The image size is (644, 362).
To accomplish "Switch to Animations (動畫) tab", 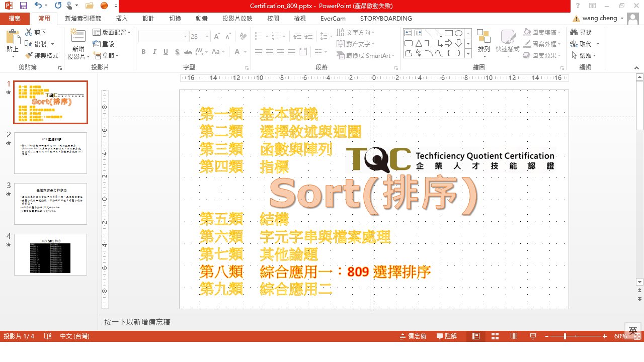I will 202,18.
